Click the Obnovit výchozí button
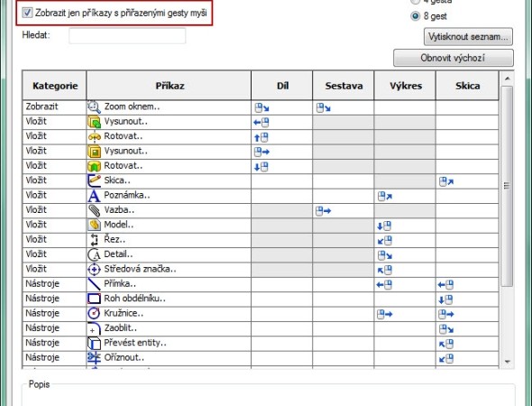Screen dimensions: 532x406 [454, 58]
